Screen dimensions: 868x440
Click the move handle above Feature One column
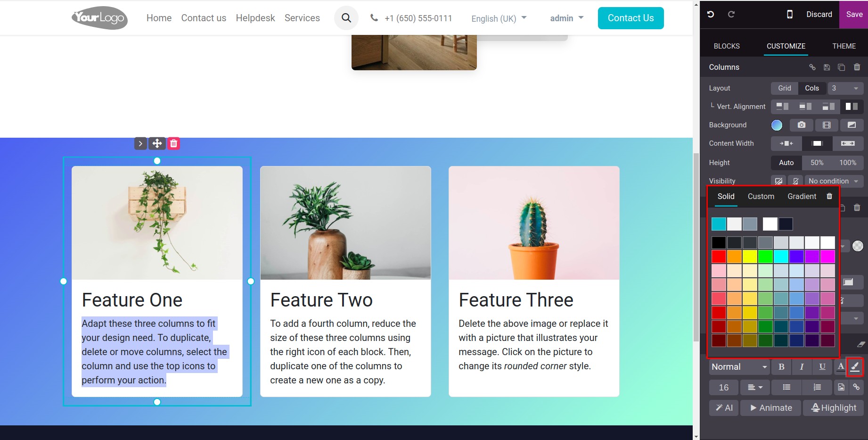click(157, 143)
